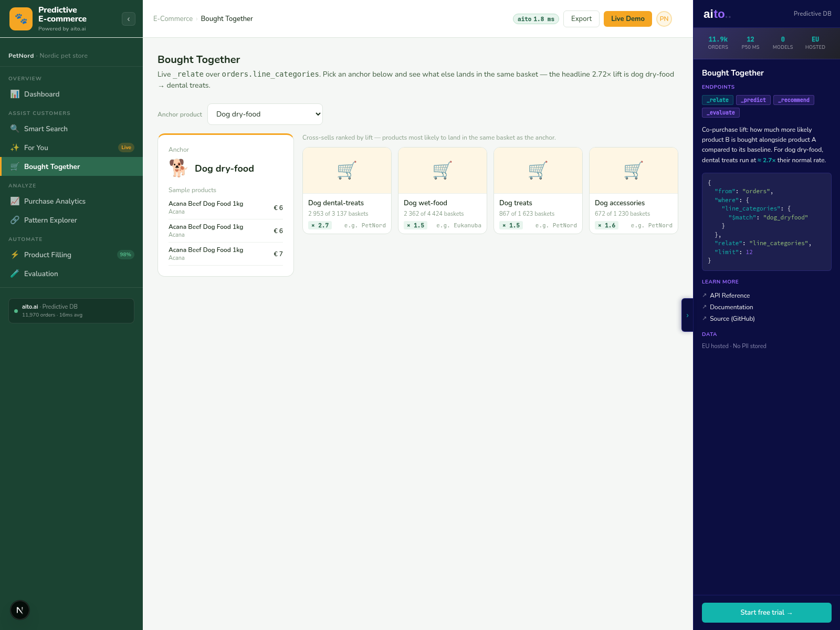Click '2 362 of 4 424 baskets' text
Viewport: 840px width, 630px height.
coord(434,214)
